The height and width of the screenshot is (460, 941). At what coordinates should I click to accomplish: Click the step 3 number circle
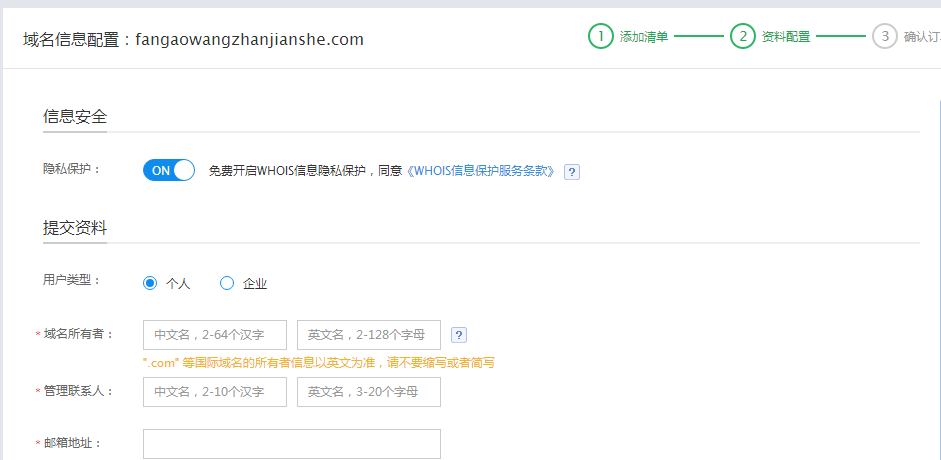(x=884, y=37)
